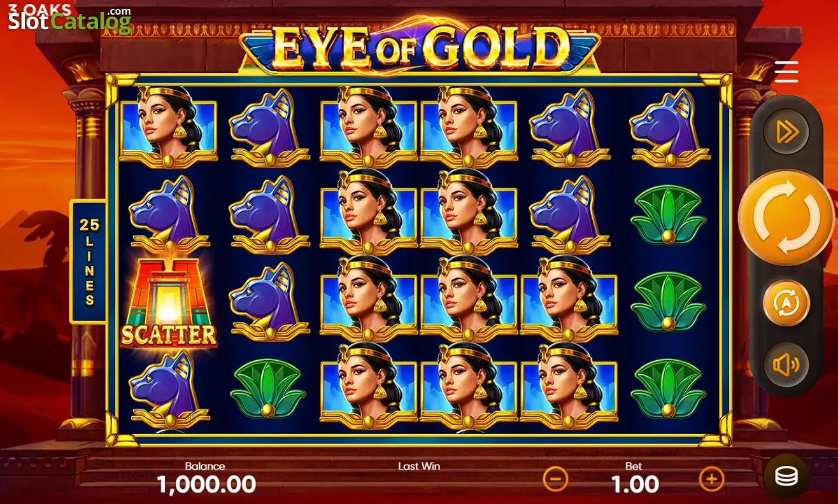838x504 pixels.
Task: Click the top-right purple cat symbol
Action: [x=669, y=128]
